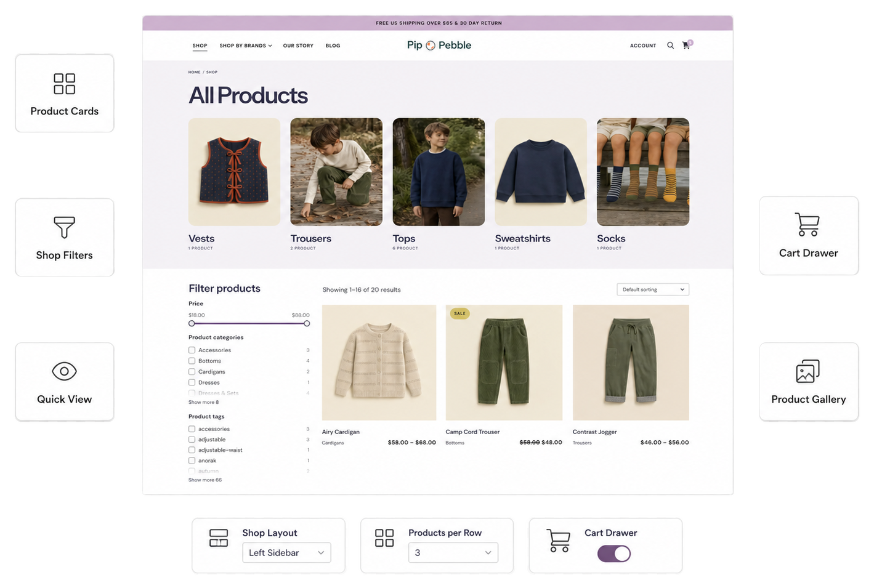Screen dimensions: 874x588
Task: Click the Airy Cardigan product title
Action: tap(341, 432)
